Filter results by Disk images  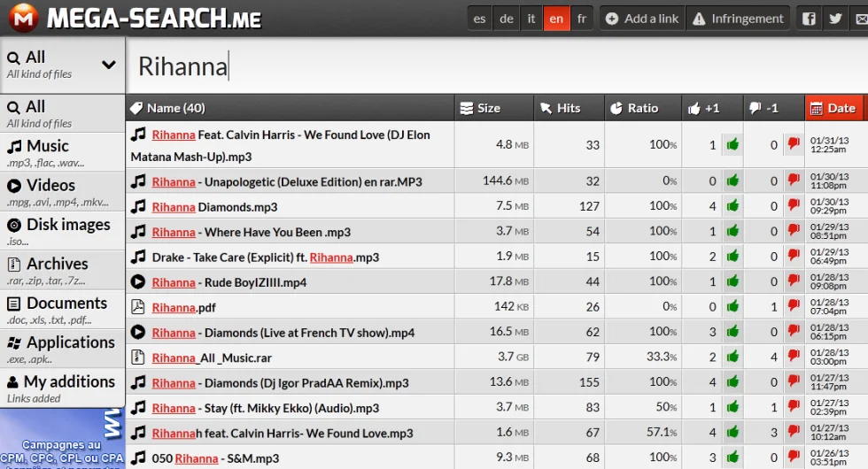tap(62, 231)
